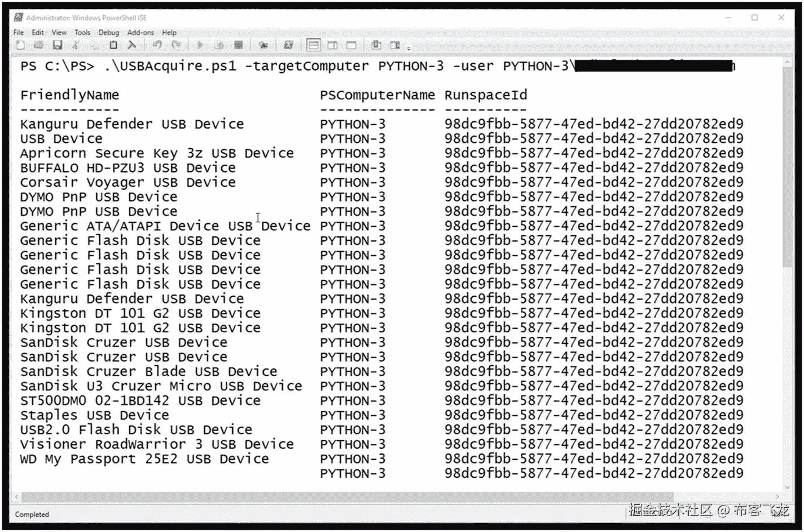This screenshot has width=804, height=532.
Task: Open the Debug menu
Action: point(109,33)
